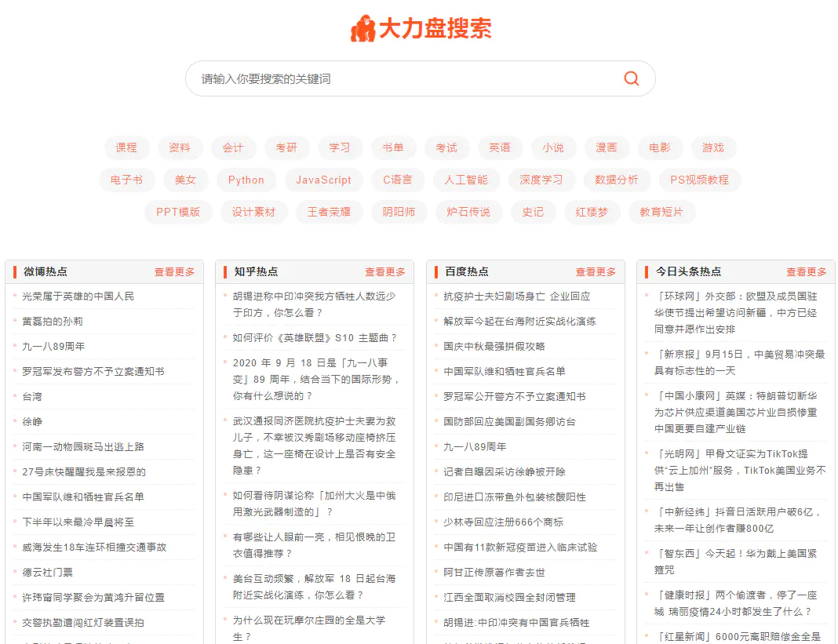The image size is (838, 644).
Task: Click the 台湾 weibo topic
Action: [32, 397]
